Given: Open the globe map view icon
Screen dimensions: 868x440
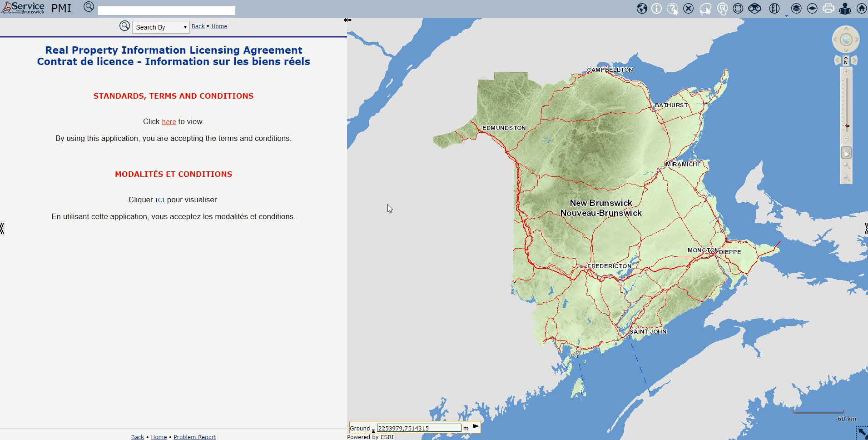Looking at the screenshot, I should point(642,8).
